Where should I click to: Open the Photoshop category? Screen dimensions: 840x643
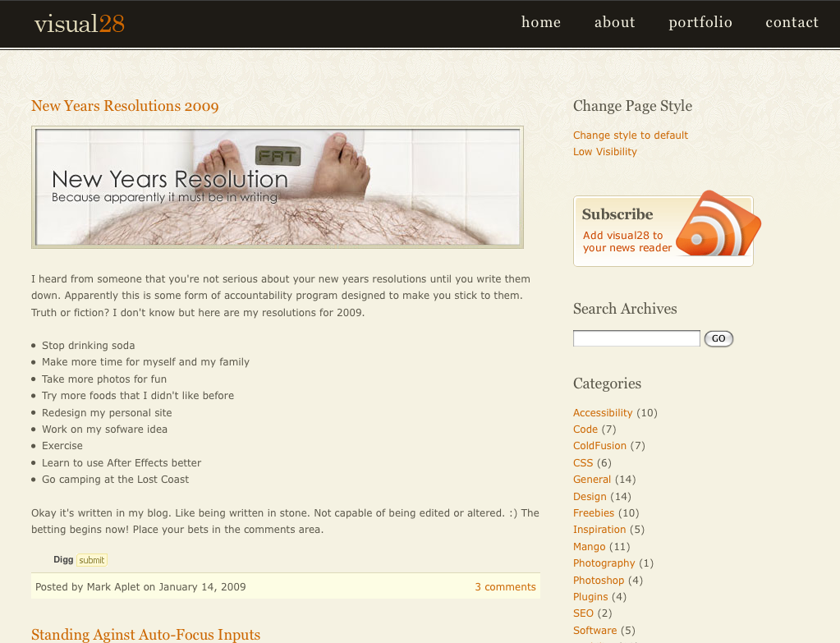(599, 581)
